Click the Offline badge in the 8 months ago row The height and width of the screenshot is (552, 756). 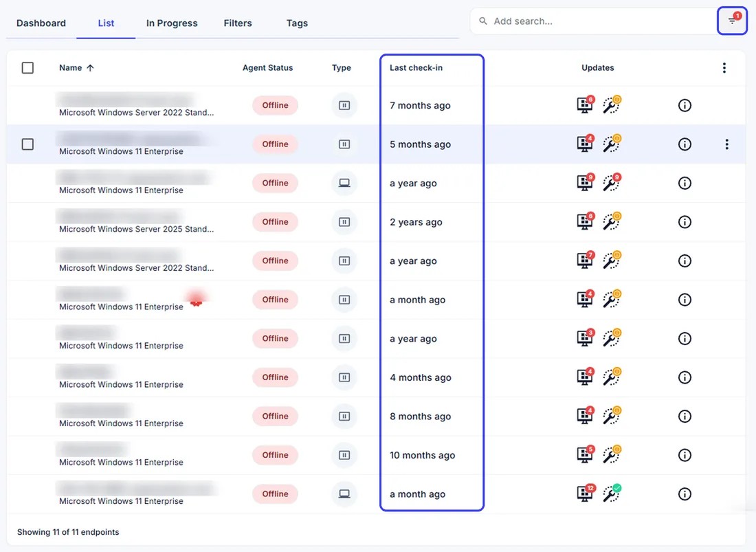275,416
